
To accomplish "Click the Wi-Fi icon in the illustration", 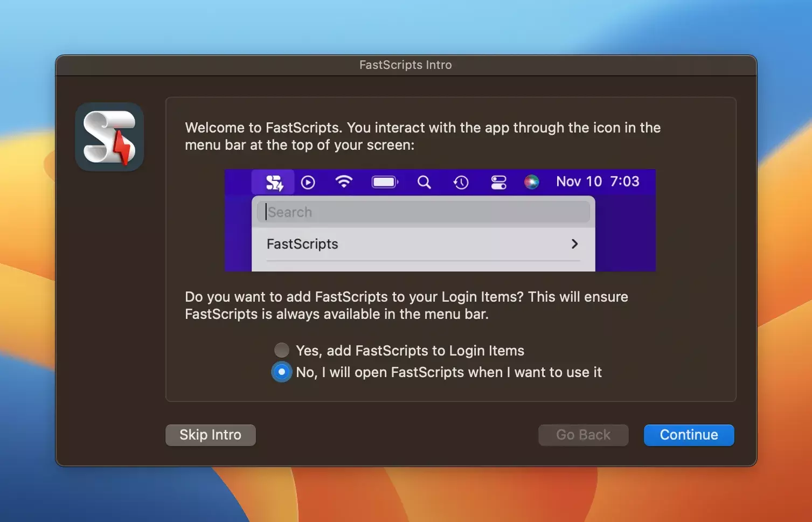I will 344,182.
